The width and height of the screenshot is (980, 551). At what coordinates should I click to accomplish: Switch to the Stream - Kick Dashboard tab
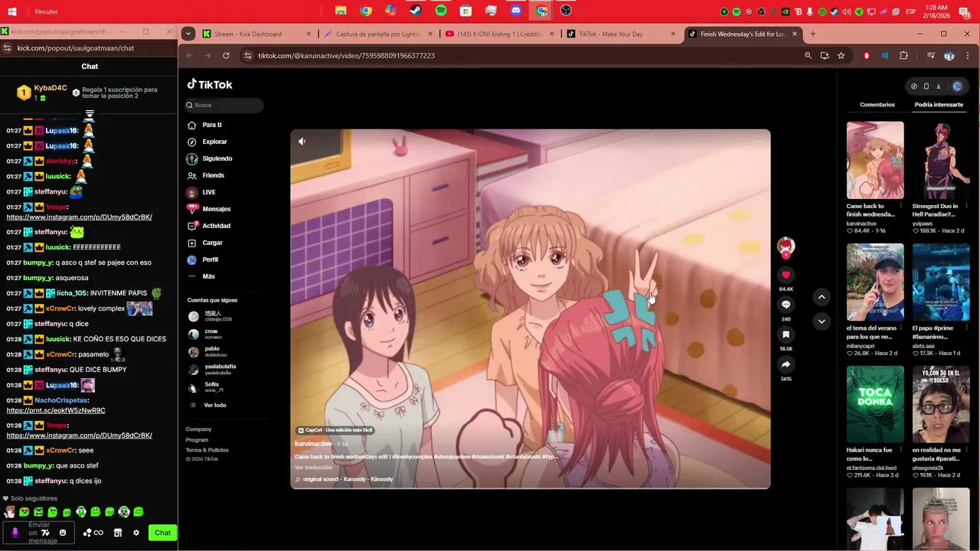point(256,34)
